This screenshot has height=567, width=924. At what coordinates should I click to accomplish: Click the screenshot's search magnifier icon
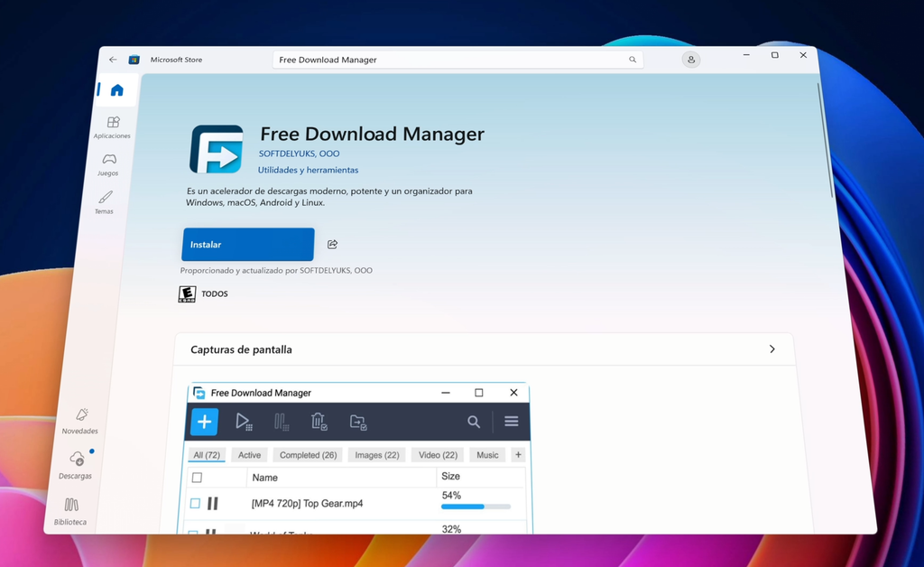click(x=474, y=422)
